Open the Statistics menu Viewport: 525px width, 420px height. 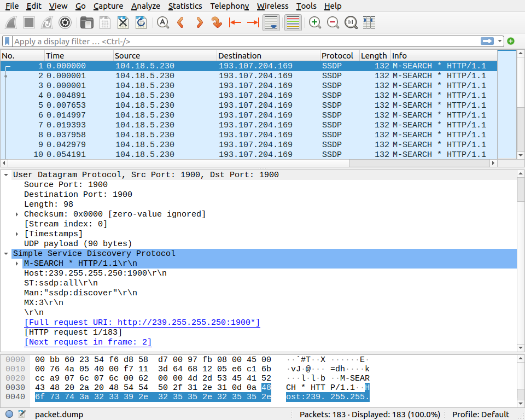tap(185, 6)
